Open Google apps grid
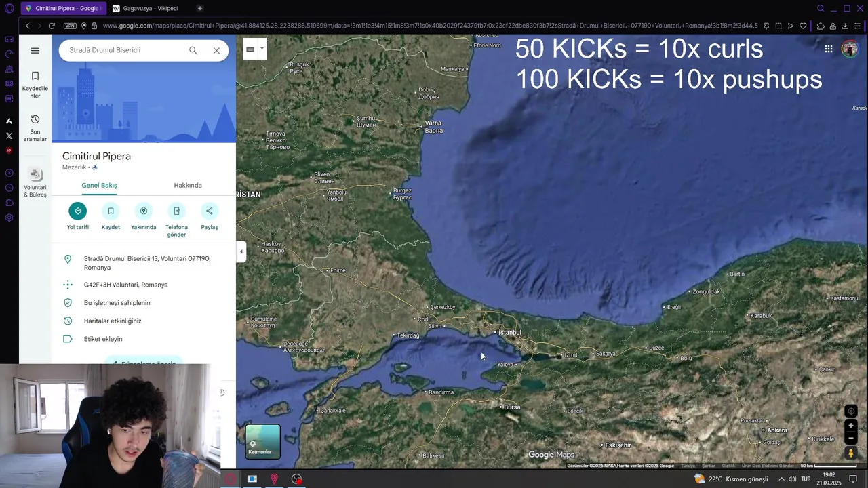The width and height of the screenshot is (868, 488). (x=829, y=49)
